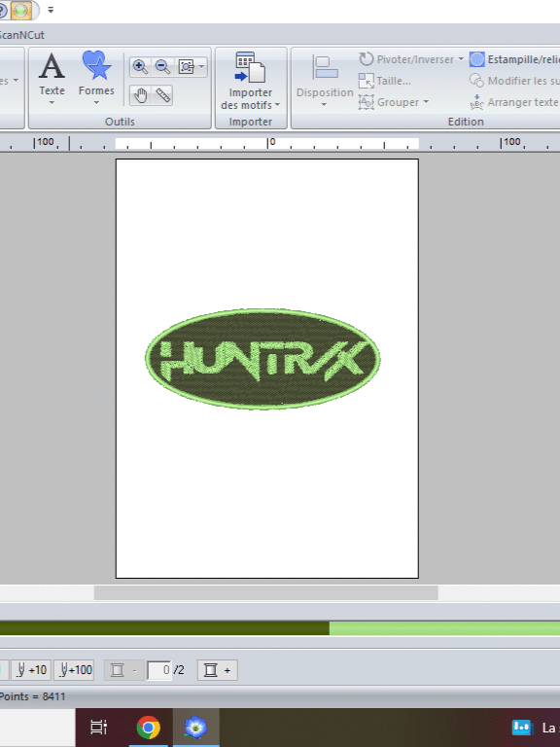Open Google Chrome from the taskbar
The width and height of the screenshot is (560, 747).
click(x=148, y=728)
